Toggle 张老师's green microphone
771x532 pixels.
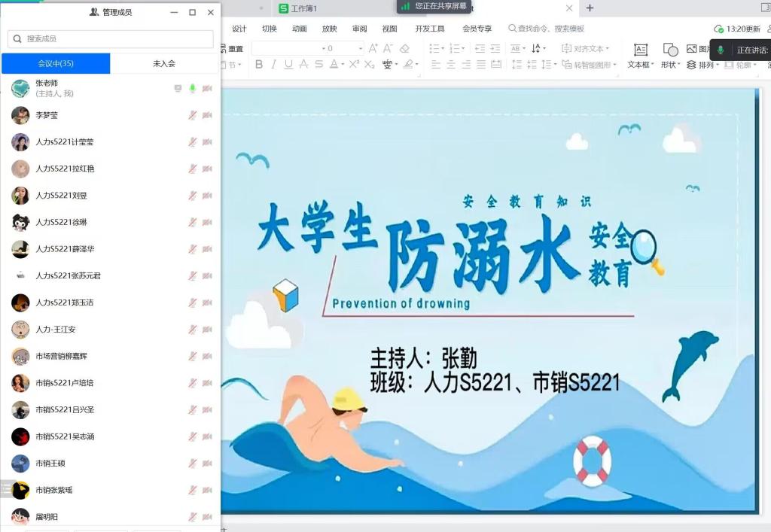(x=192, y=89)
